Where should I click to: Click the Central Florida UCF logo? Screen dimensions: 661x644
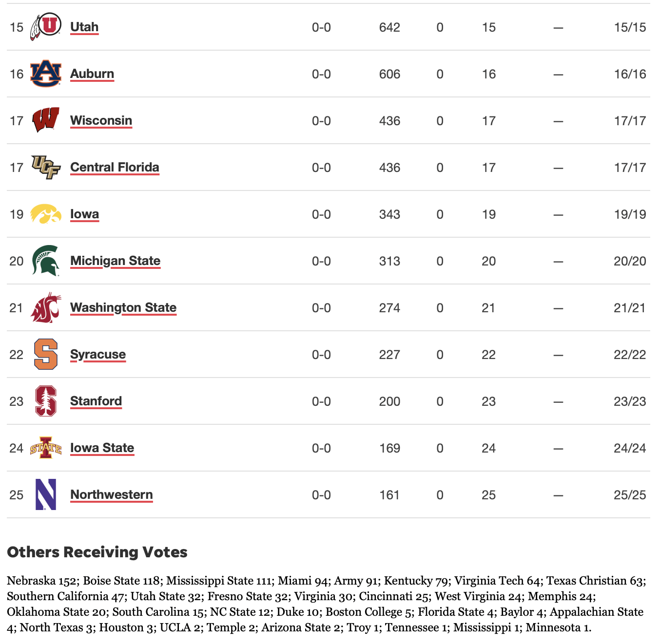(x=46, y=167)
